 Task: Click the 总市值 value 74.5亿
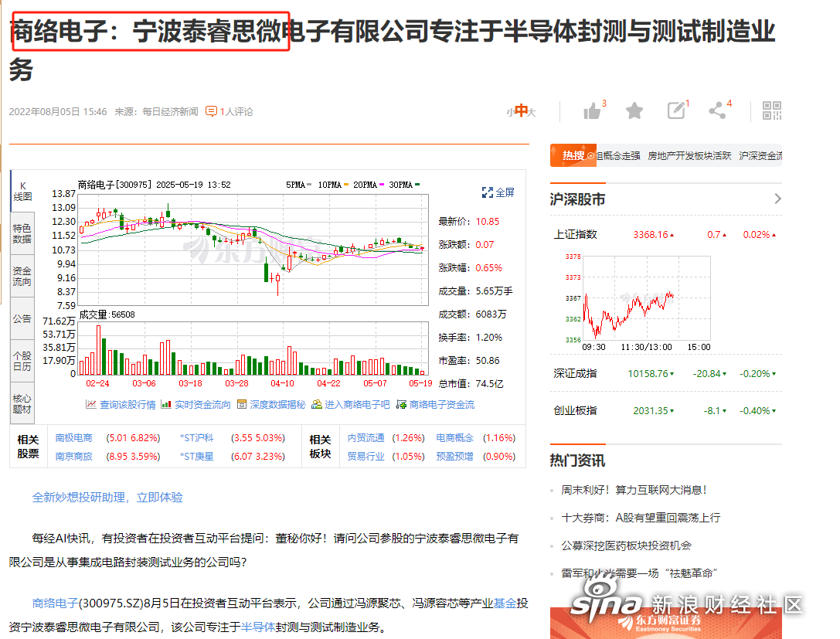[490, 384]
